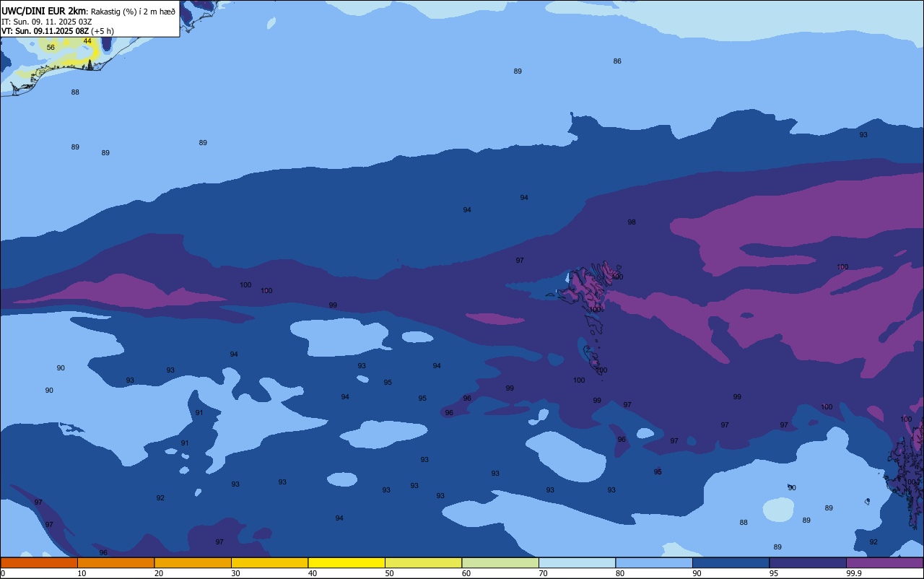Click the '70' legend scale label
Screen dimensions: 924x579
point(544,573)
